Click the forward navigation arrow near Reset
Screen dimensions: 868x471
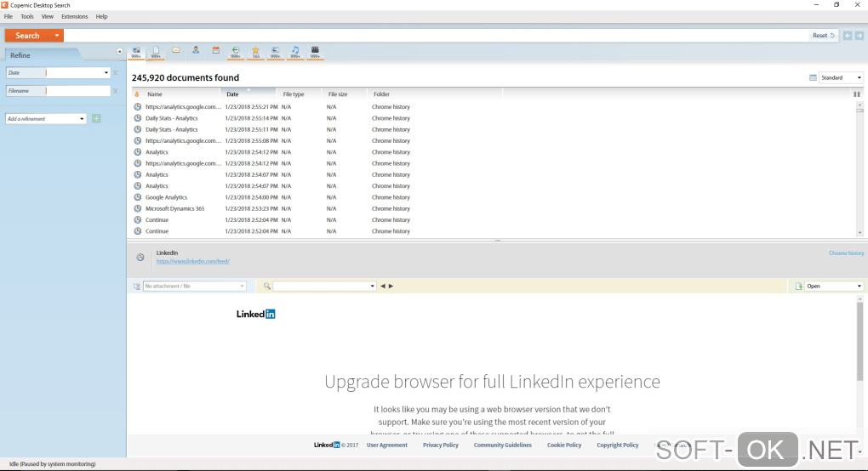tap(859, 36)
